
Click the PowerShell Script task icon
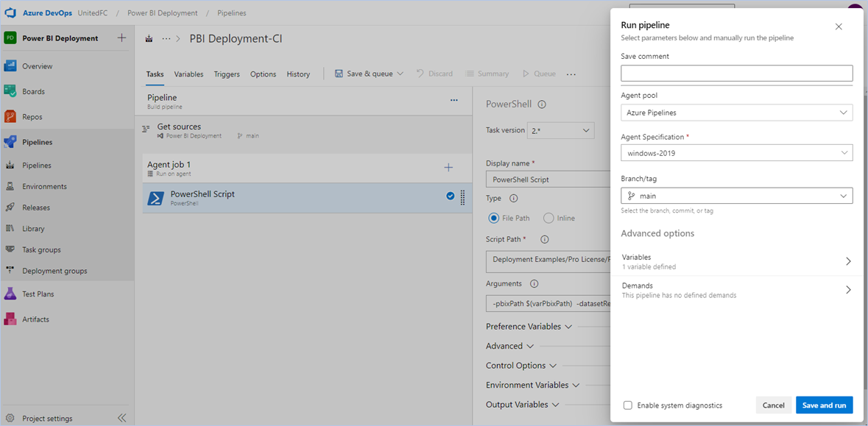(155, 198)
